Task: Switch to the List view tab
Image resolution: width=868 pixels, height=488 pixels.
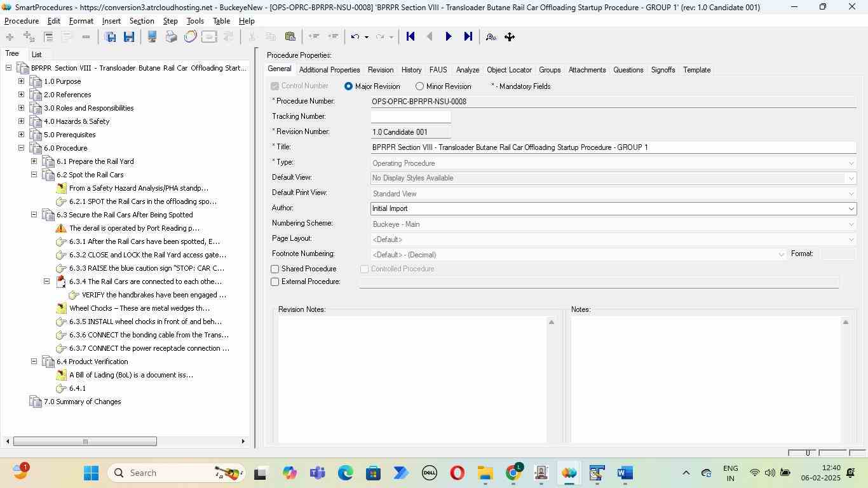Action: (37, 55)
